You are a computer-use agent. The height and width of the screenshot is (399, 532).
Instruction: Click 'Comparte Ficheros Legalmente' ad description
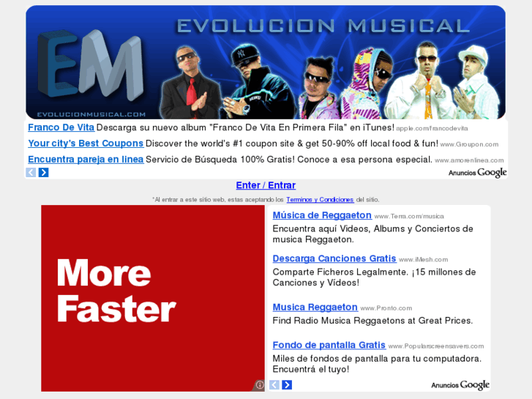(374, 277)
